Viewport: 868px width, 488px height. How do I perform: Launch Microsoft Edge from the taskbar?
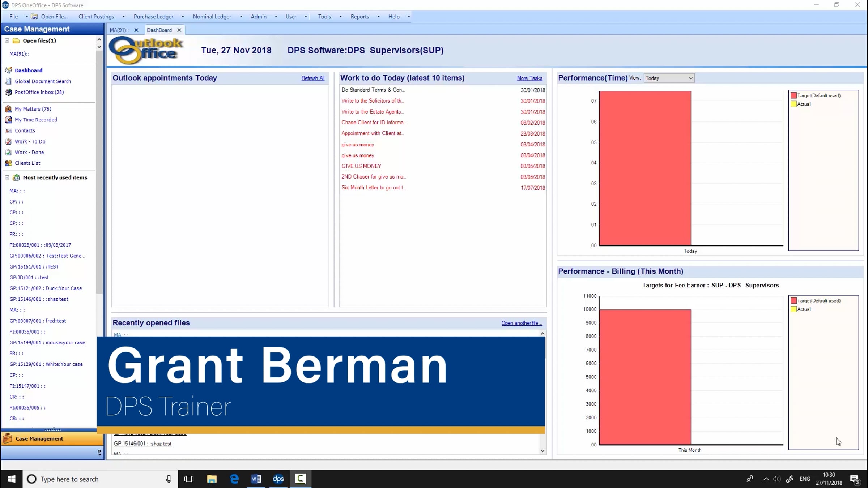point(234,479)
